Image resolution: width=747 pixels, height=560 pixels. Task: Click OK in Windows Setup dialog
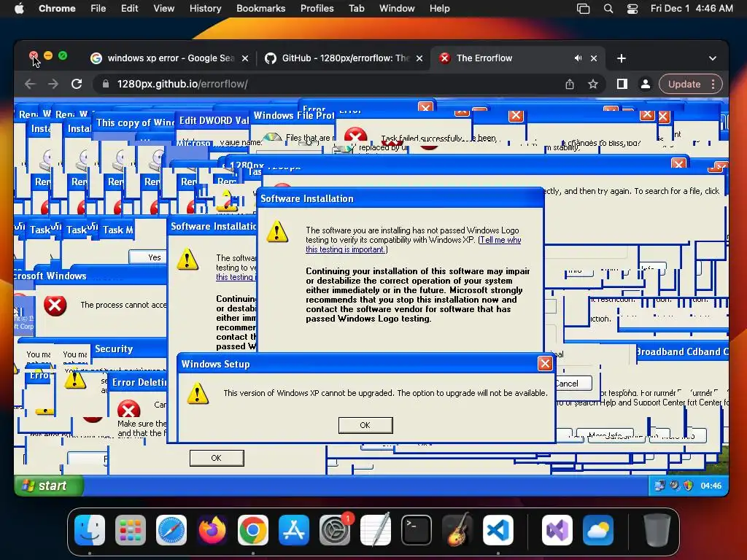(x=365, y=425)
